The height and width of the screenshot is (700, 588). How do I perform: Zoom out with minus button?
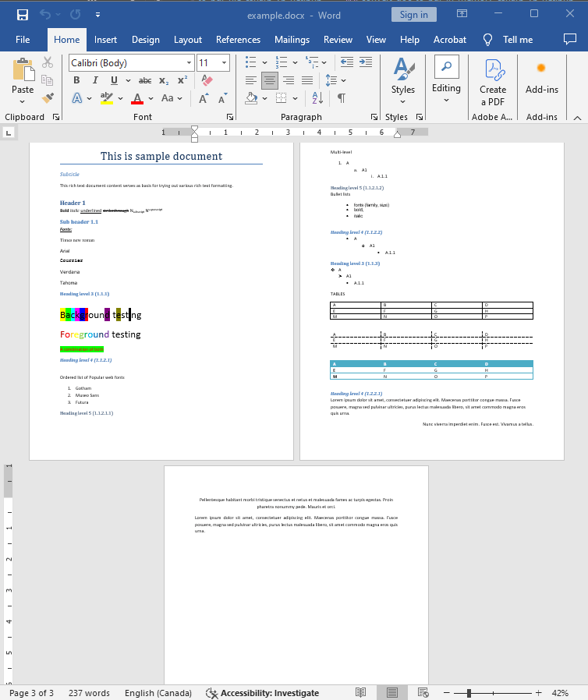coord(447,693)
